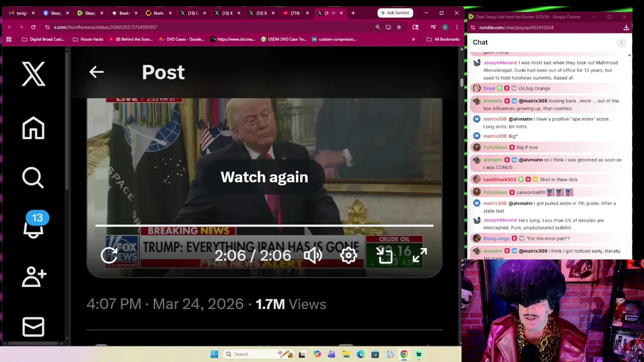Open the Behind the Scenes YouTube bookmark
This screenshot has width=644, height=362.
tap(130, 39)
